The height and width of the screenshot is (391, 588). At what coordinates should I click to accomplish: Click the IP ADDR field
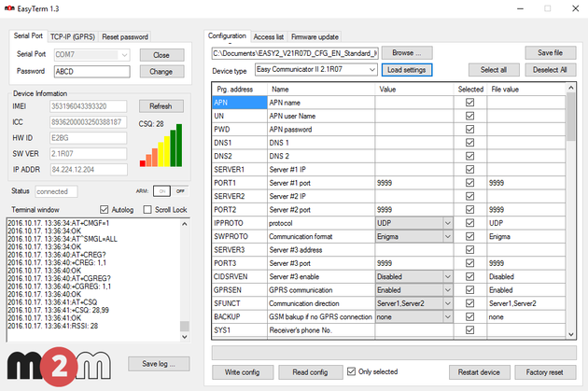click(x=89, y=170)
